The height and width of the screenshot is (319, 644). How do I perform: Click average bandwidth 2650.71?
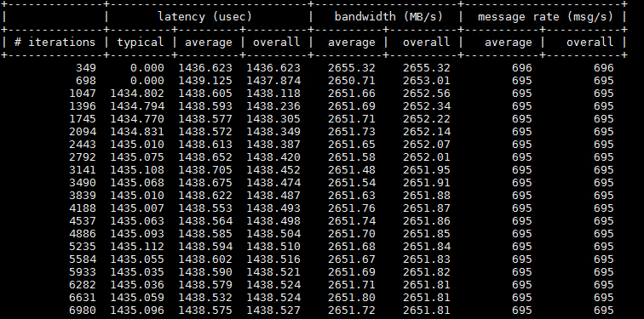click(x=352, y=80)
